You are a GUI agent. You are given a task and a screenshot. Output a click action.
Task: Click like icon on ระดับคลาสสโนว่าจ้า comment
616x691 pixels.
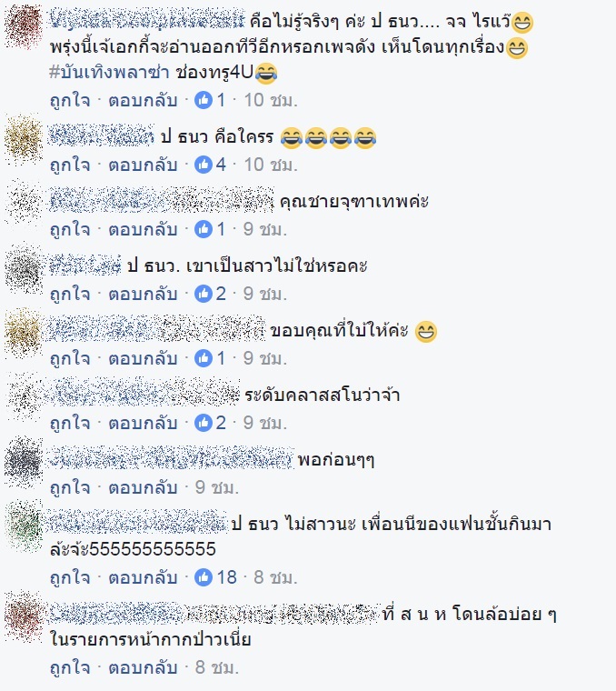[x=204, y=423]
